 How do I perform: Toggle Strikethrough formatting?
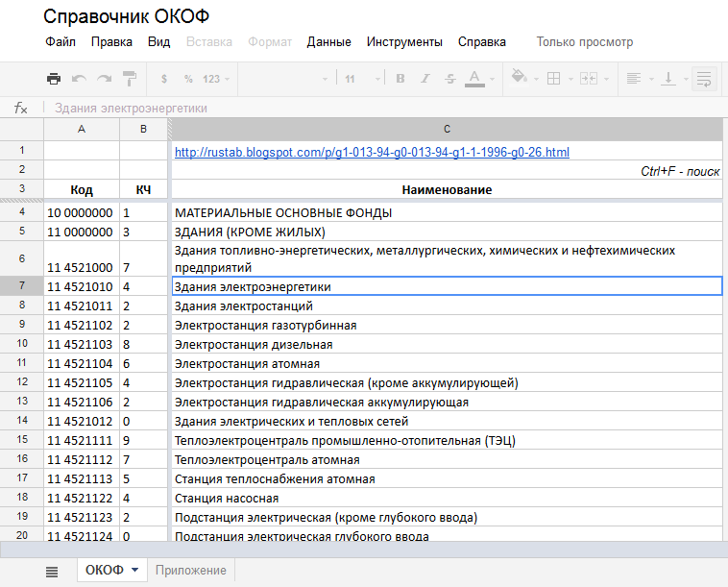(449, 79)
